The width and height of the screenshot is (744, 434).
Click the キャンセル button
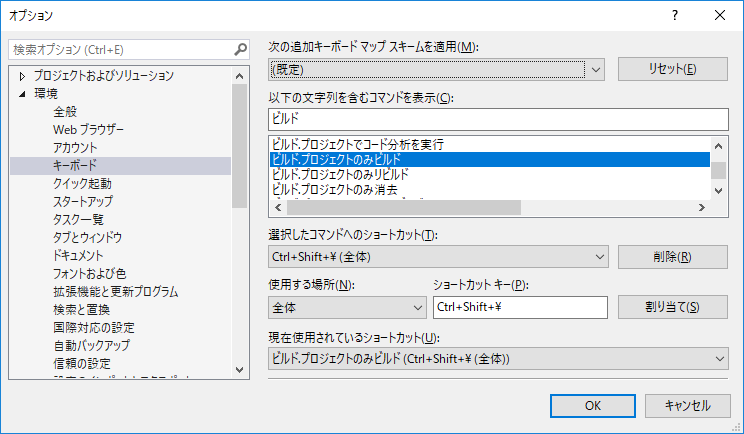click(x=688, y=406)
